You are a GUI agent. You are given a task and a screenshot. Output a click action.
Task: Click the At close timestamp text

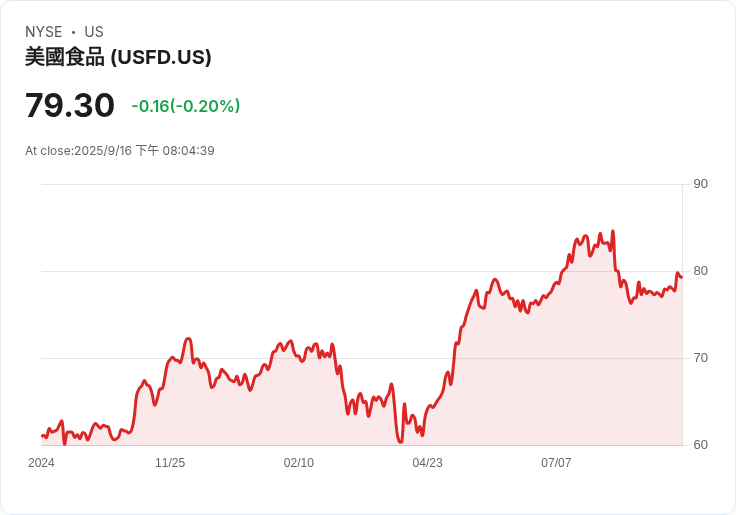click(x=120, y=151)
